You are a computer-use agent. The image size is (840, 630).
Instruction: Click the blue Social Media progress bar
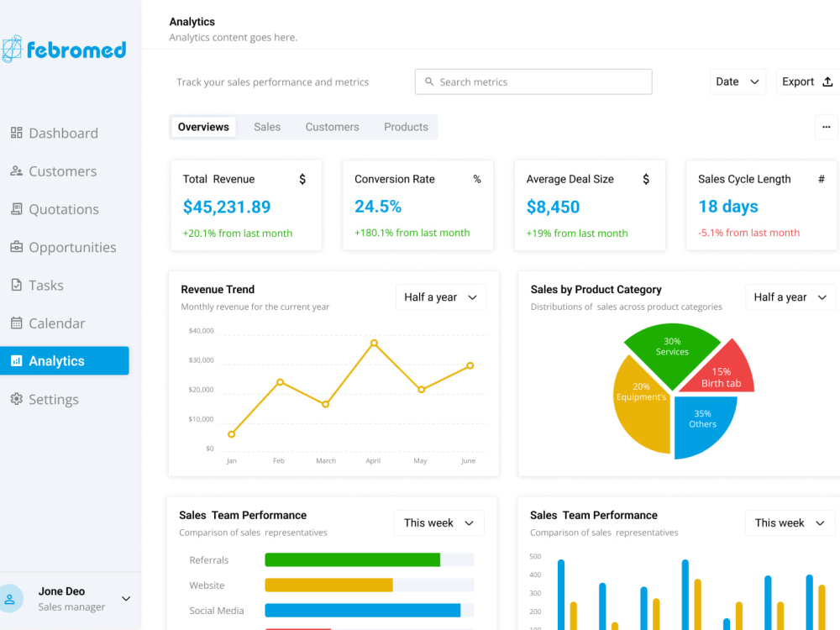coord(363,610)
